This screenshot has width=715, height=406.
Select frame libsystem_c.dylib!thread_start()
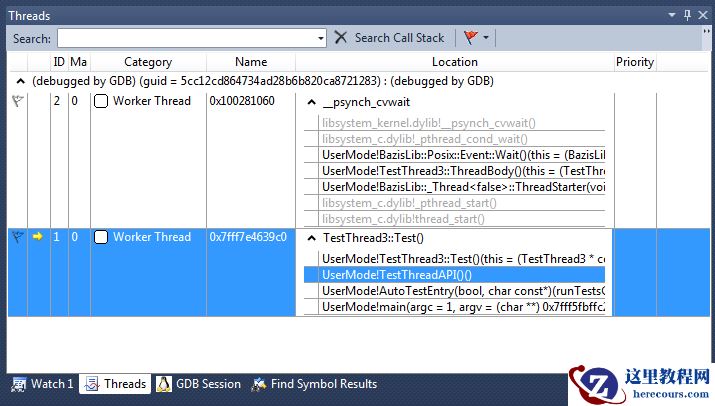click(x=455, y=219)
